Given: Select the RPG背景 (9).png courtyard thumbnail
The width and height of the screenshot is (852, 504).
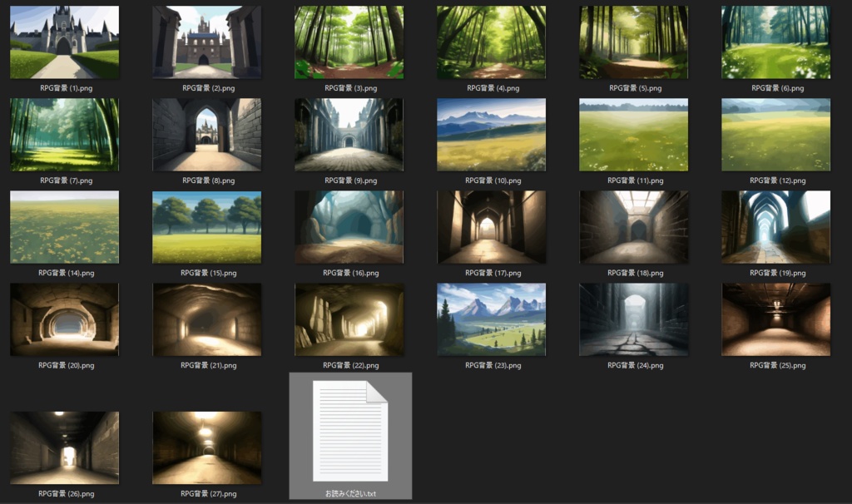Looking at the screenshot, I should (x=349, y=135).
